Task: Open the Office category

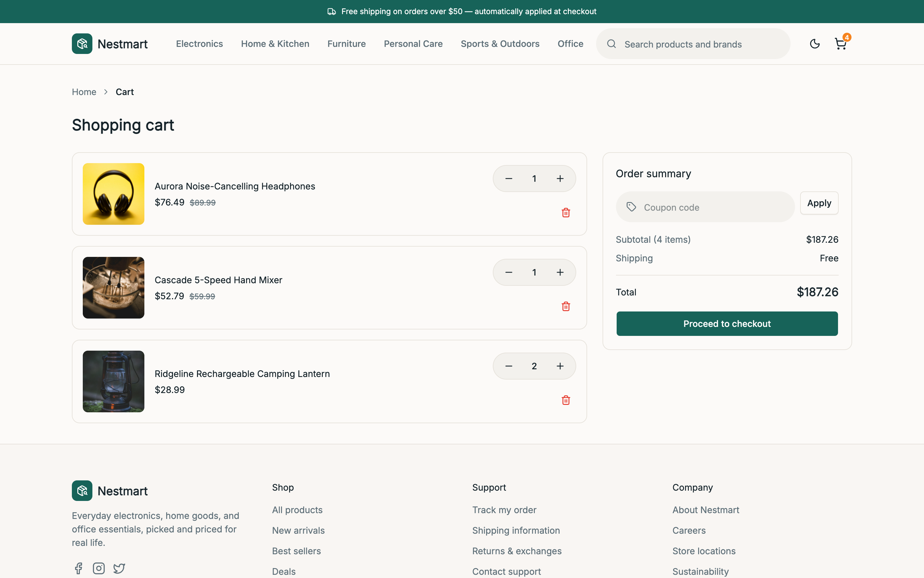Action: click(x=570, y=44)
